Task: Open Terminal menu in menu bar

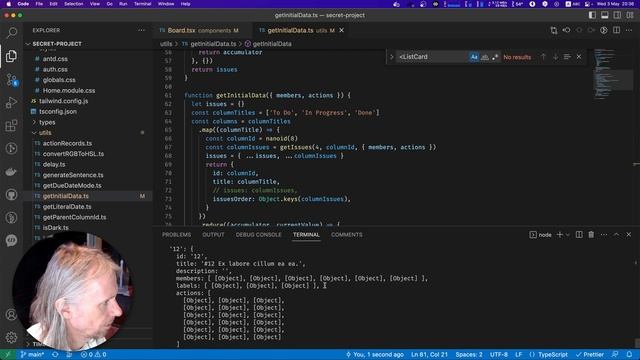Action: point(142,4)
